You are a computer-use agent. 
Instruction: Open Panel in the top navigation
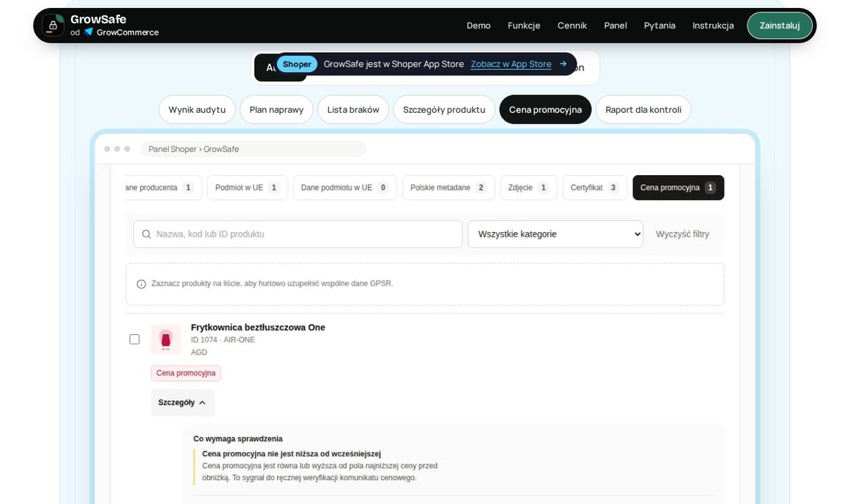point(616,26)
